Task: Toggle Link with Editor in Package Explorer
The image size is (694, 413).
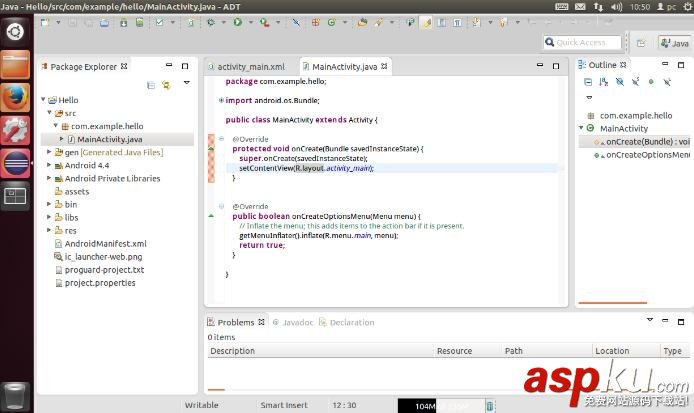Action: click(166, 85)
